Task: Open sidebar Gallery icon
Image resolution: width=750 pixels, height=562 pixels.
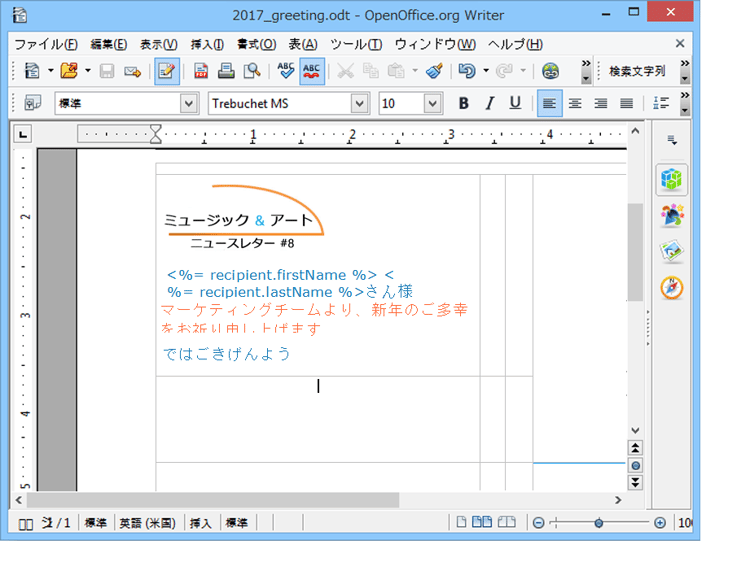Action: point(672,251)
